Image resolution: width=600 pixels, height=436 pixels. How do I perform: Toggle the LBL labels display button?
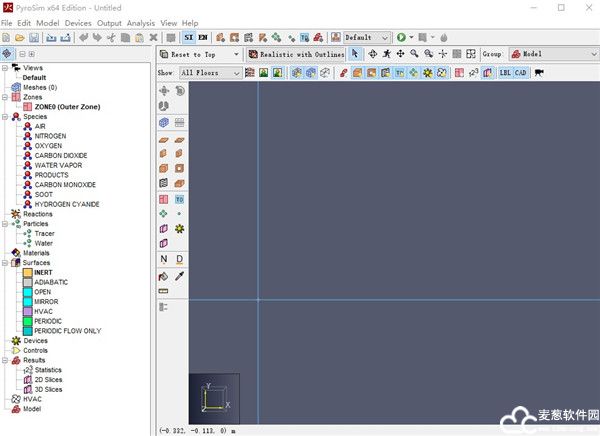[x=504, y=73]
